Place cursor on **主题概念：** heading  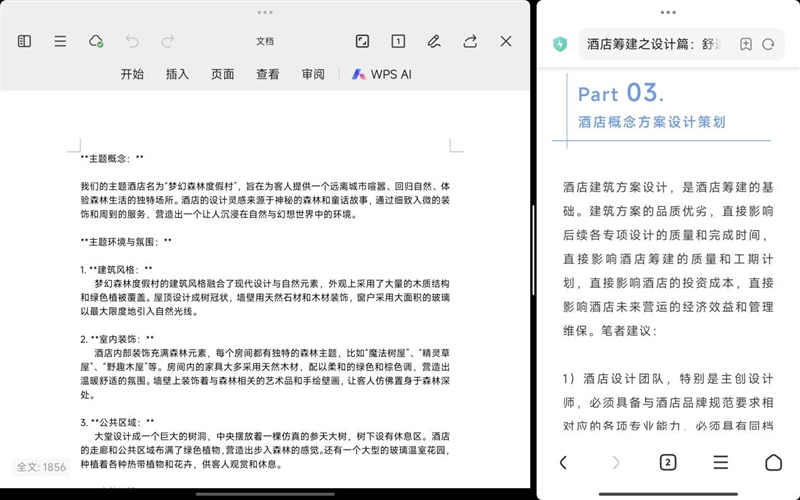coord(112,159)
